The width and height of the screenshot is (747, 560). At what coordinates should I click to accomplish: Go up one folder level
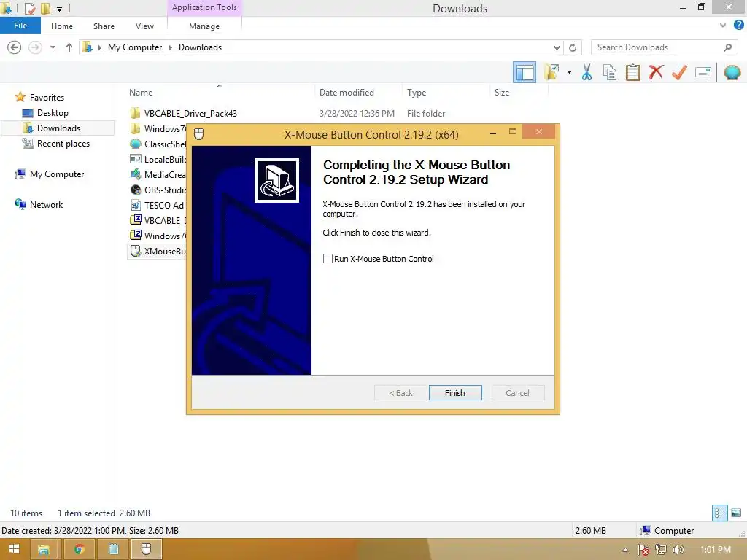pyautogui.click(x=69, y=47)
